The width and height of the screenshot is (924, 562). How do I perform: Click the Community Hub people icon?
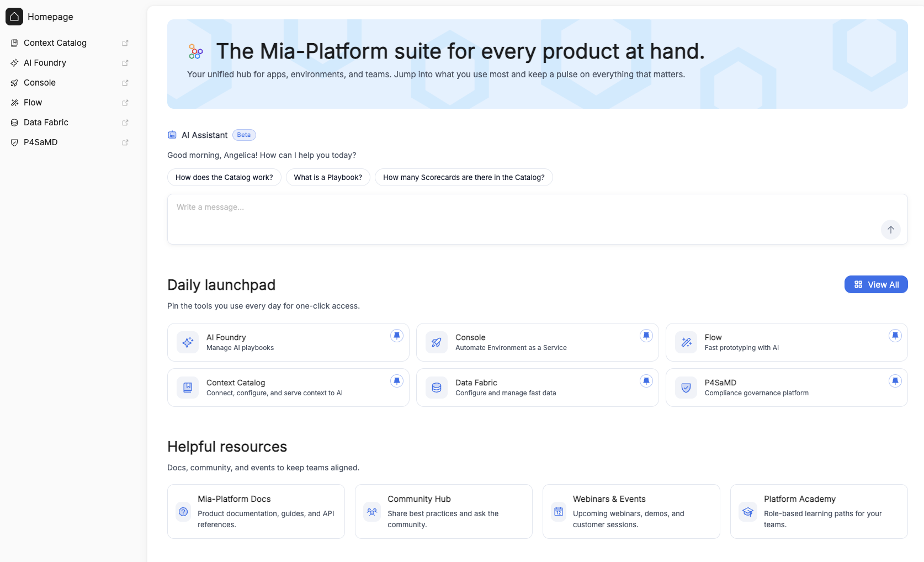tap(372, 512)
